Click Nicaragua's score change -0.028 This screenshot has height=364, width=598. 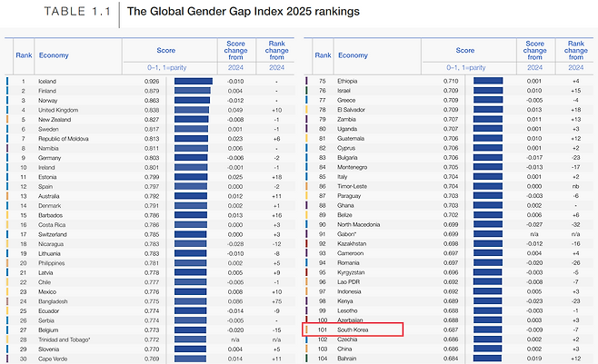234,244
